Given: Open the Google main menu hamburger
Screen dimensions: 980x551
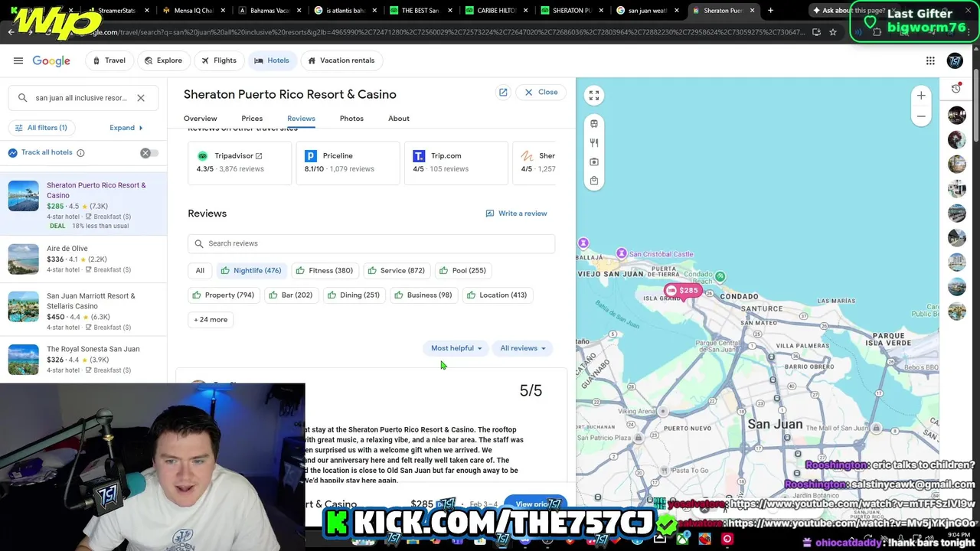Looking at the screenshot, I should click(18, 60).
